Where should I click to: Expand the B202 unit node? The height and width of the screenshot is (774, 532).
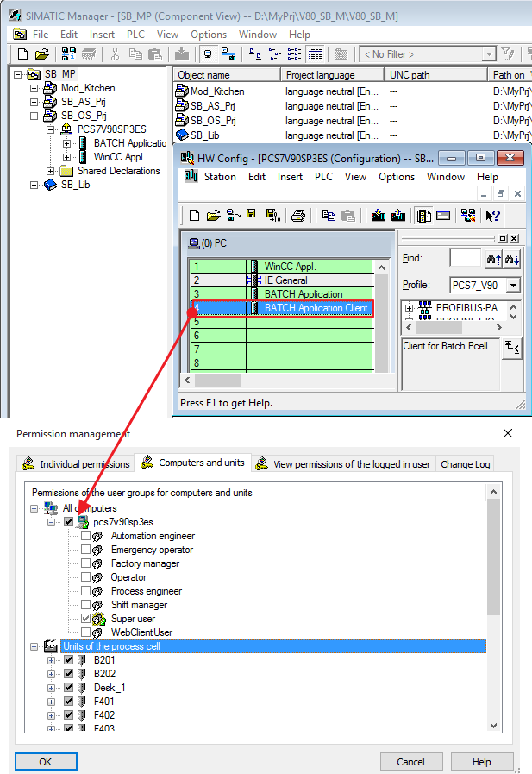(51, 674)
